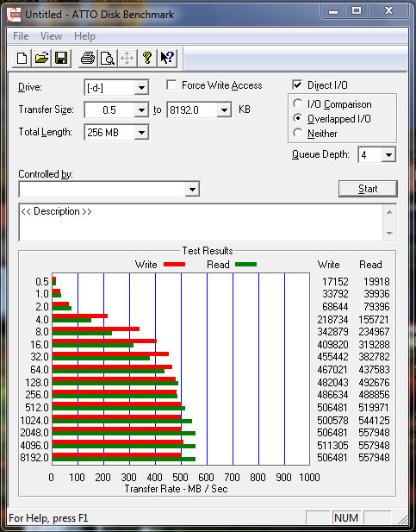
Task: Open the Help menu
Action: [84, 36]
